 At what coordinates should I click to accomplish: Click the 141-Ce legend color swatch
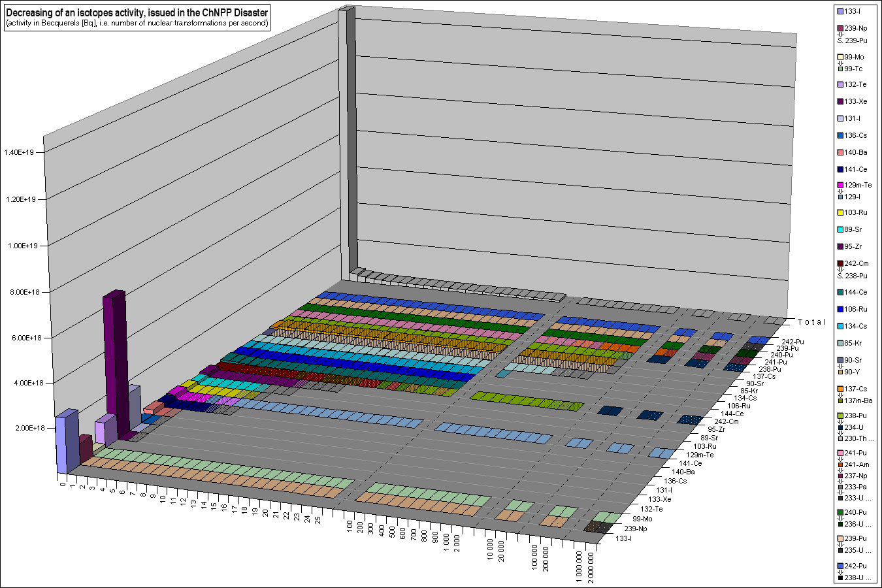click(x=840, y=170)
